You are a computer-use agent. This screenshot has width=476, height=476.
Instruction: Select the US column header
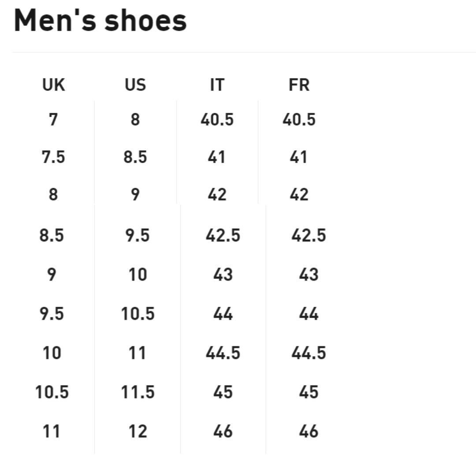[x=135, y=85]
